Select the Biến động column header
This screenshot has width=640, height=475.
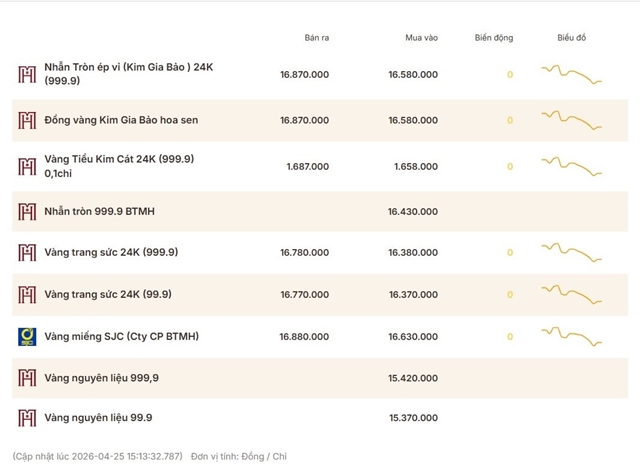494,38
